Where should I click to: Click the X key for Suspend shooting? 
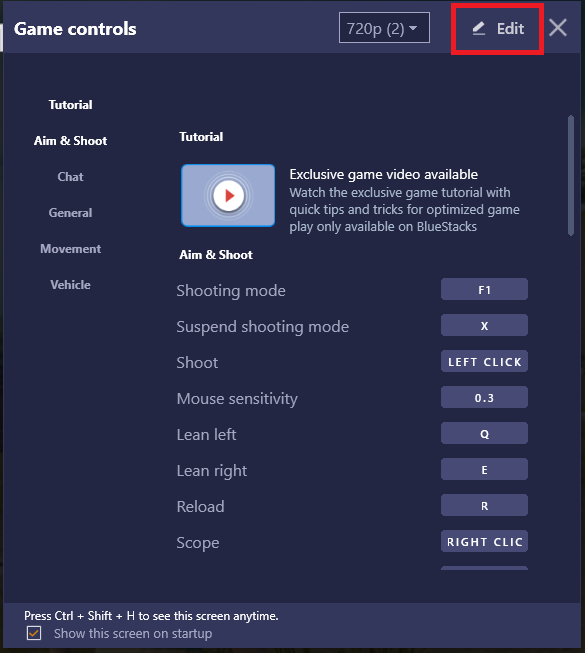484,325
